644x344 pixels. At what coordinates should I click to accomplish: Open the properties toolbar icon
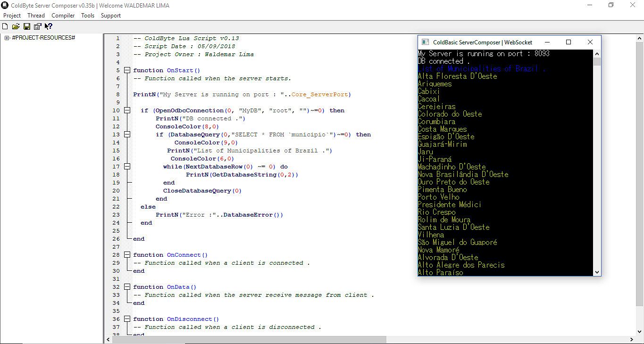pyautogui.click(x=37, y=26)
